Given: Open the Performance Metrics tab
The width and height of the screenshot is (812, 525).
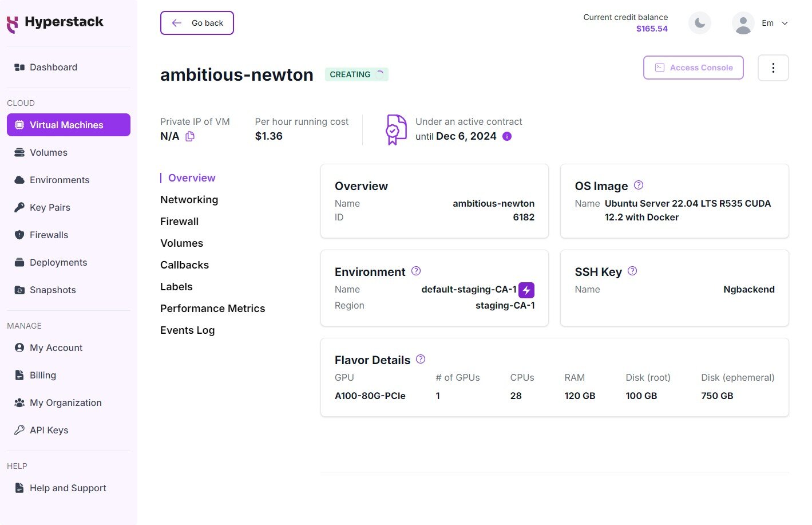Looking at the screenshot, I should point(212,309).
